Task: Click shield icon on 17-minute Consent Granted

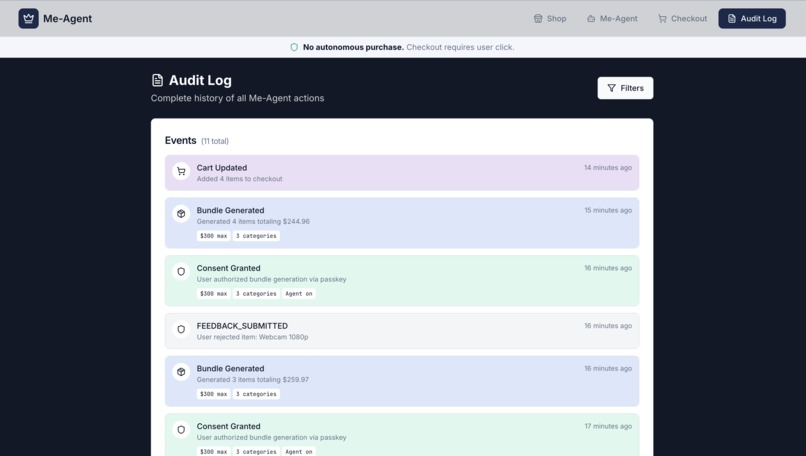Action: pos(181,430)
